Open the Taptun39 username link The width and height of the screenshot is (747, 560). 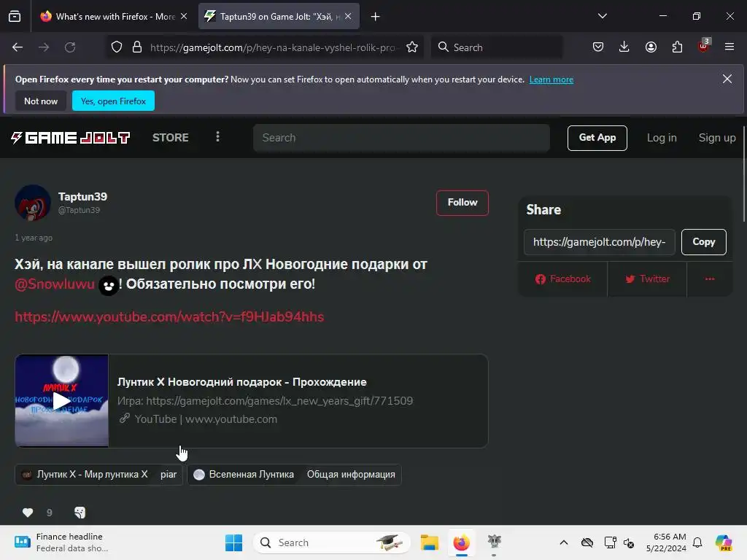pyautogui.click(x=83, y=197)
